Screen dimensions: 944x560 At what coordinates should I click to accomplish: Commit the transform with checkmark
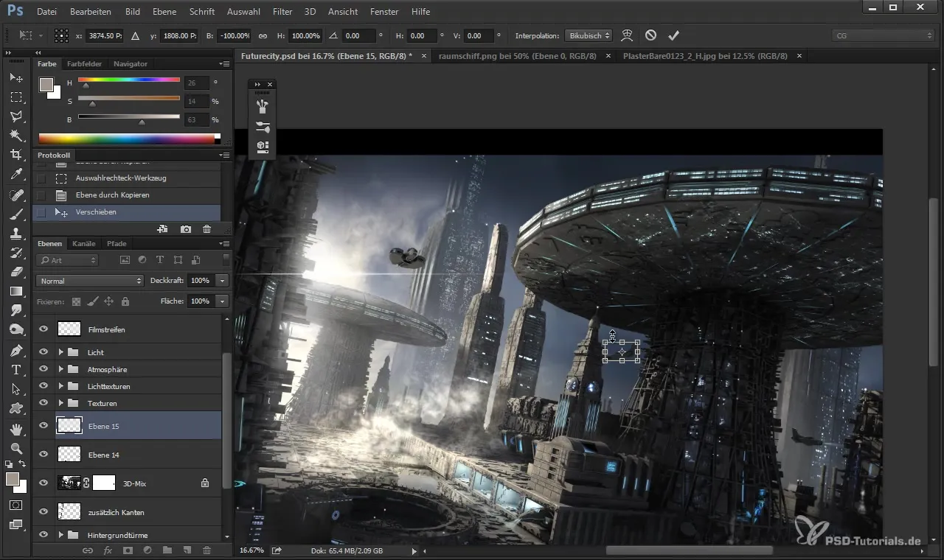point(673,35)
